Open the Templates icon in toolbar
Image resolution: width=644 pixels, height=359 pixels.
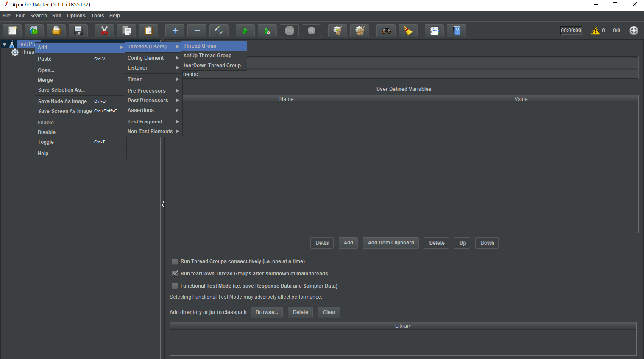point(34,31)
